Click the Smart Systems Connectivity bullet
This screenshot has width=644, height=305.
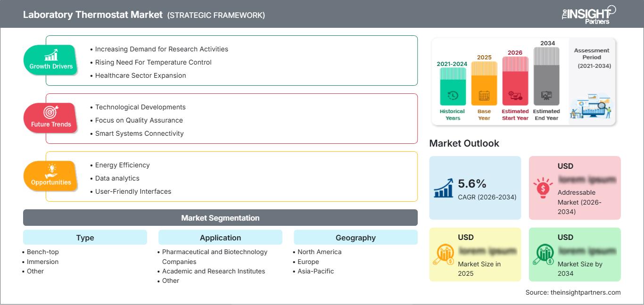pyautogui.click(x=139, y=133)
